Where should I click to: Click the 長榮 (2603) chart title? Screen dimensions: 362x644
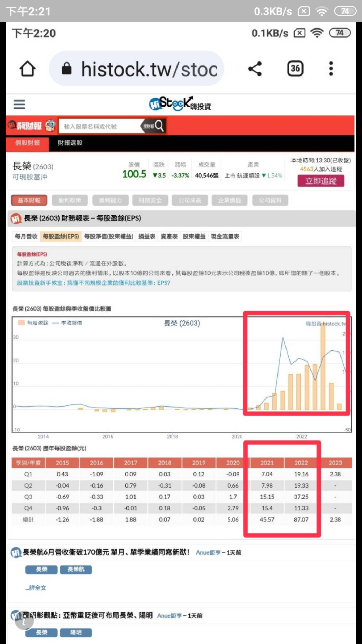coord(182,323)
